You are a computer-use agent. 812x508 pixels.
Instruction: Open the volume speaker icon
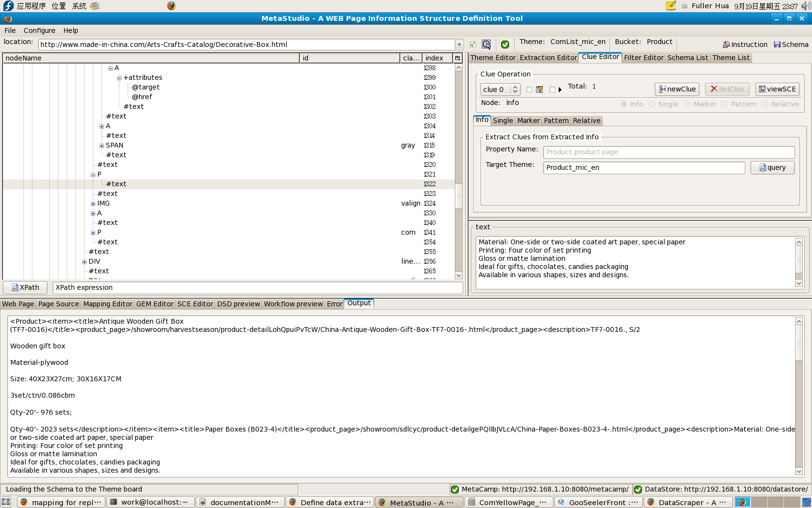click(806, 6)
